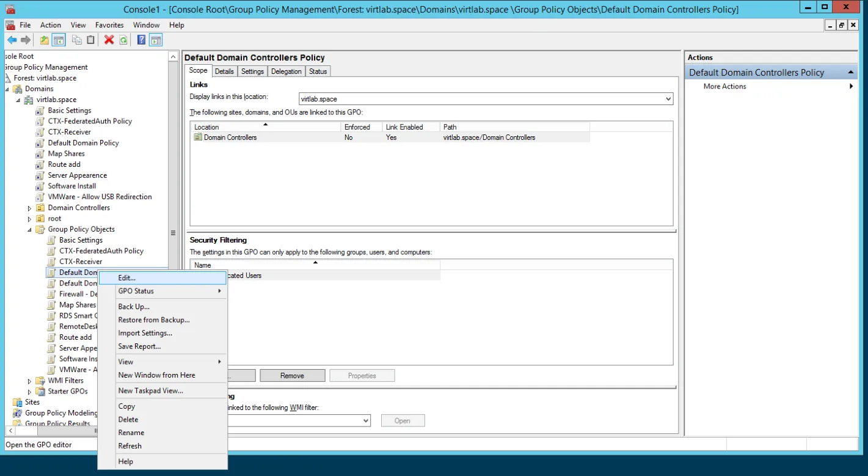This screenshot has width=868, height=476.
Task: Click the red toolbox console icon in the menu bar
Action: pyautogui.click(x=10, y=25)
